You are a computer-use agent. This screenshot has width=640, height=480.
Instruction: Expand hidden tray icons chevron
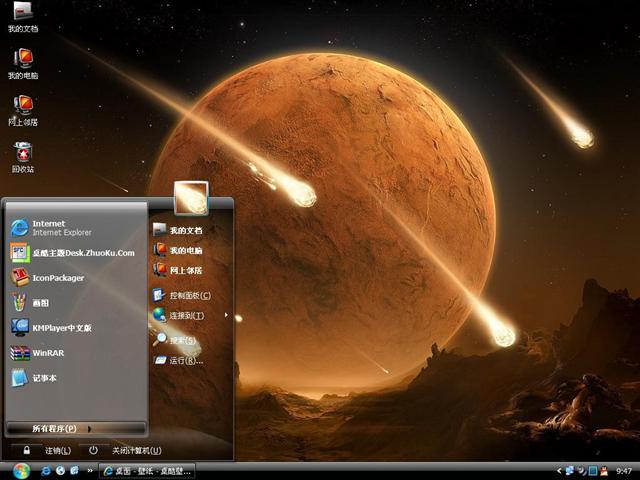(559, 471)
